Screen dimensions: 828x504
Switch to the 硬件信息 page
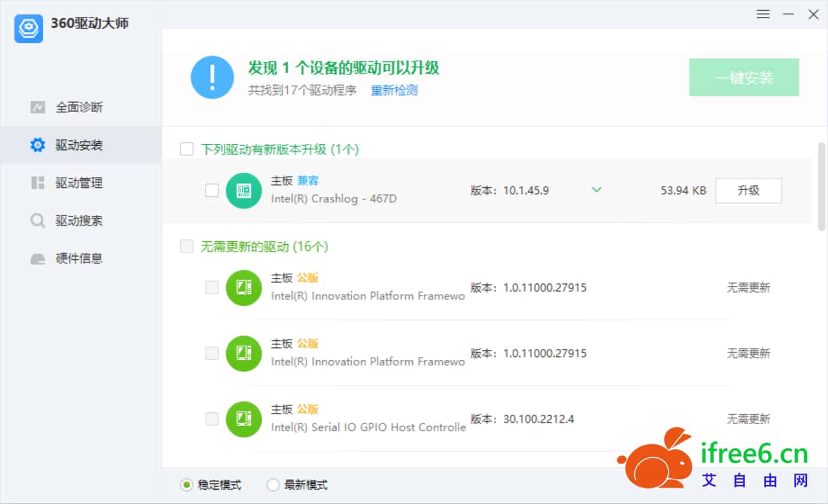[x=79, y=259]
